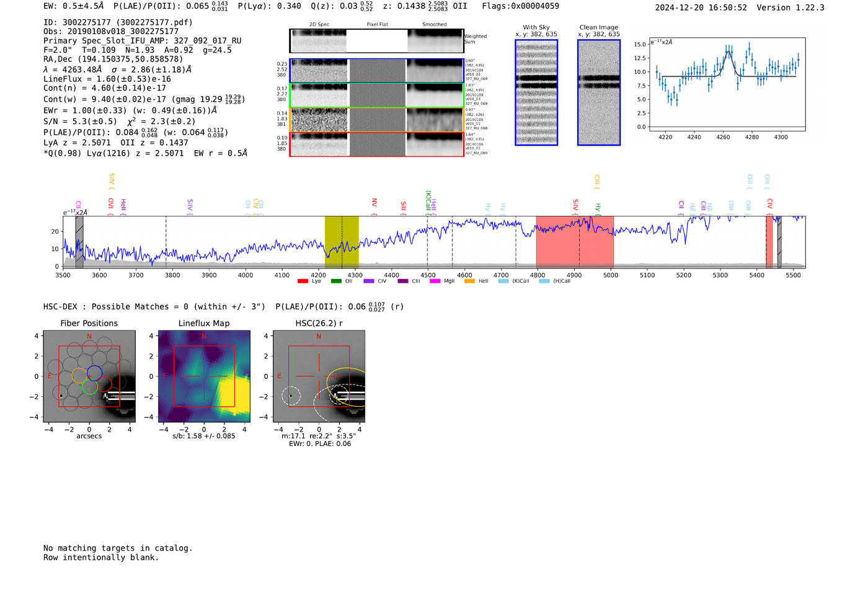The height and width of the screenshot is (591, 868).
Task: Click the Obs: 20190108v018_3002275177 line
Action: 111,31
